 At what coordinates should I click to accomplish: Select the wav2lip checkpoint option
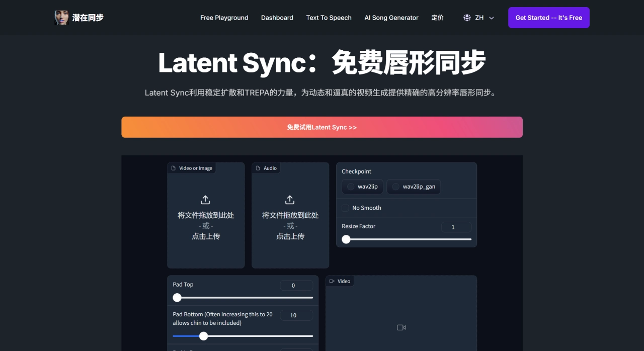[x=362, y=187]
